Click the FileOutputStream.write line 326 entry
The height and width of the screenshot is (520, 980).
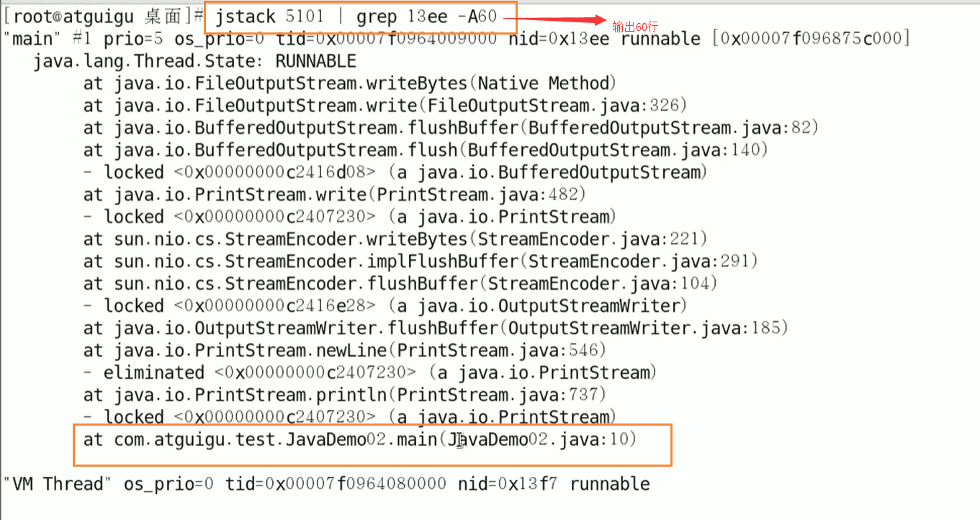point(385,106)
